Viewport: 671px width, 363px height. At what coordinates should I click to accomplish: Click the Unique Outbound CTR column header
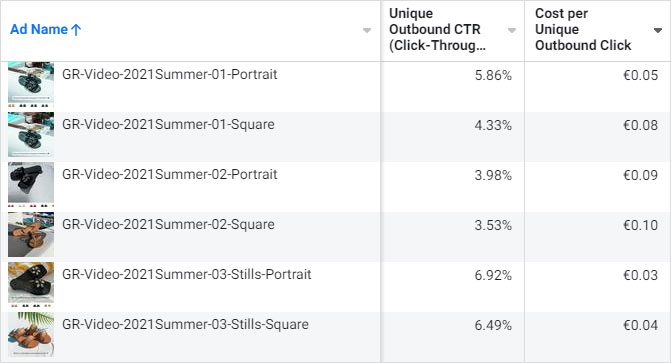click(437, 30)
